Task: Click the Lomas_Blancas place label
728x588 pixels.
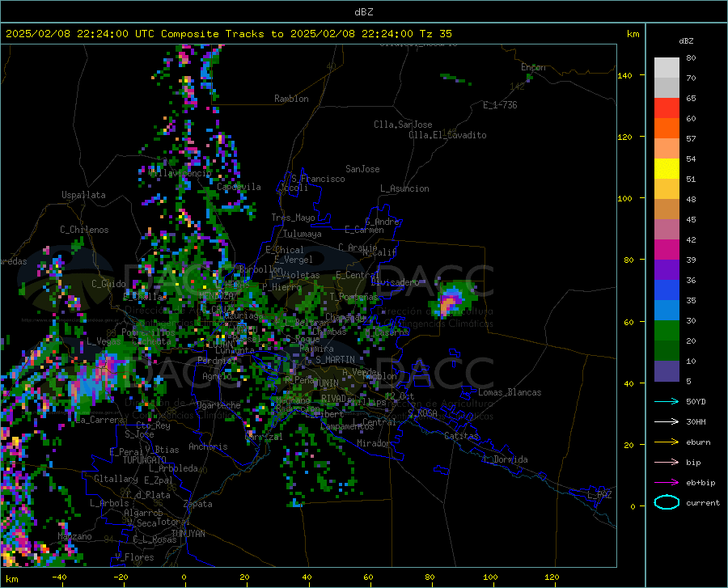Action: [x=510, y=392]
